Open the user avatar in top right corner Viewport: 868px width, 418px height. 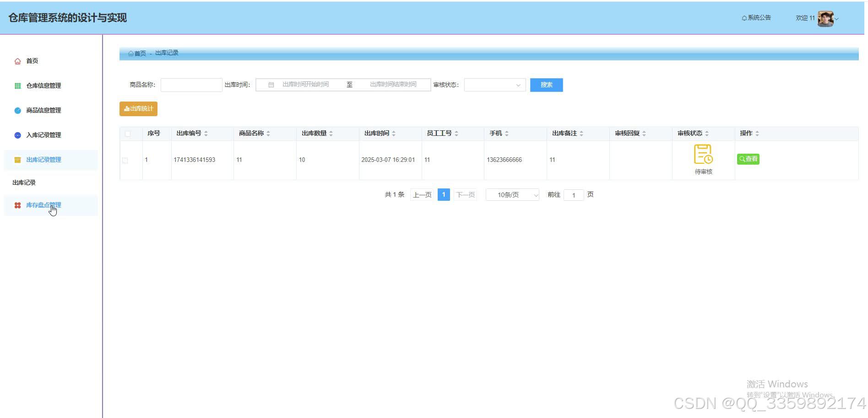click(826, 18)
